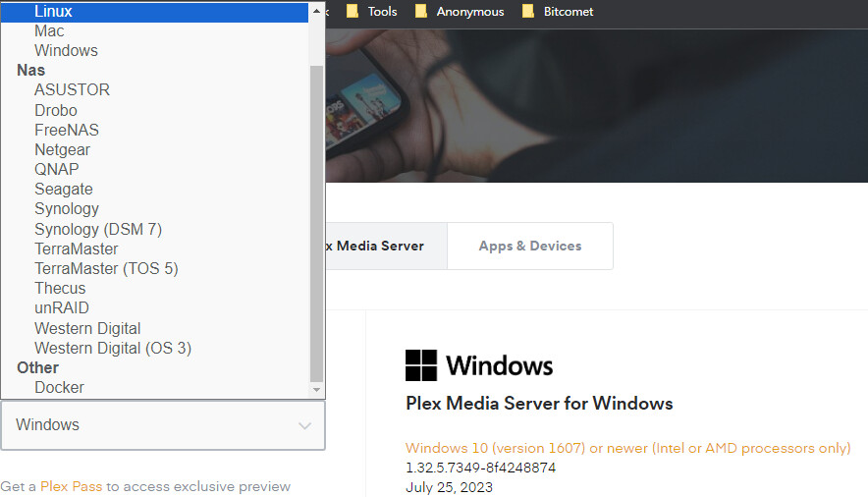Click scrollbar down arrow in platform list
868x497 pixels.
pyautogui.click(x=316, y=390)
